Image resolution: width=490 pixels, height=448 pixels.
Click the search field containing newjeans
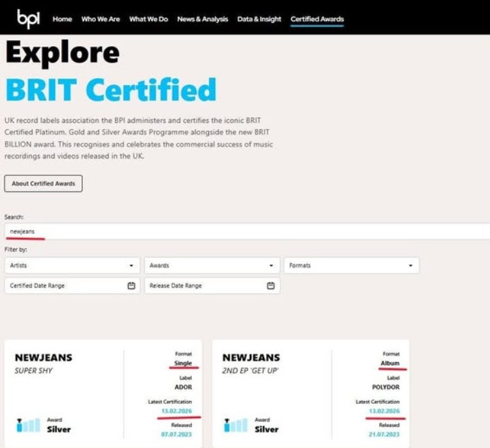(245, 231)
